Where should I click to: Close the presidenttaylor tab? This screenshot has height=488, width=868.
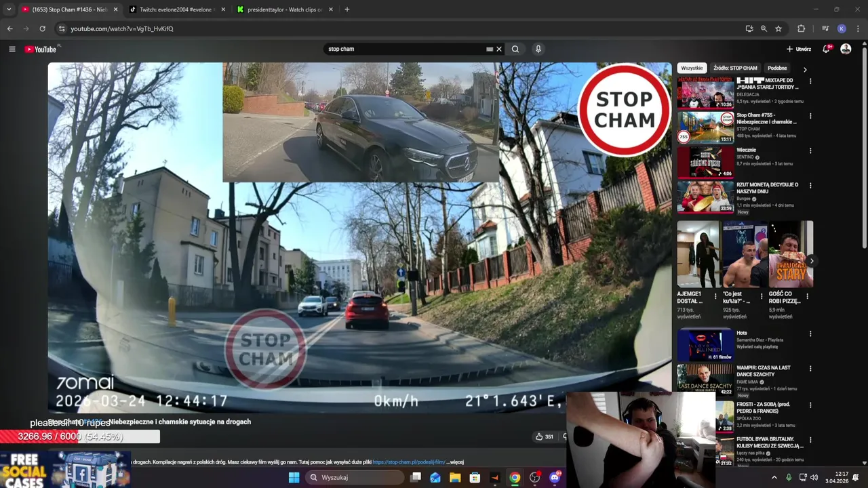tap(331, 9)
